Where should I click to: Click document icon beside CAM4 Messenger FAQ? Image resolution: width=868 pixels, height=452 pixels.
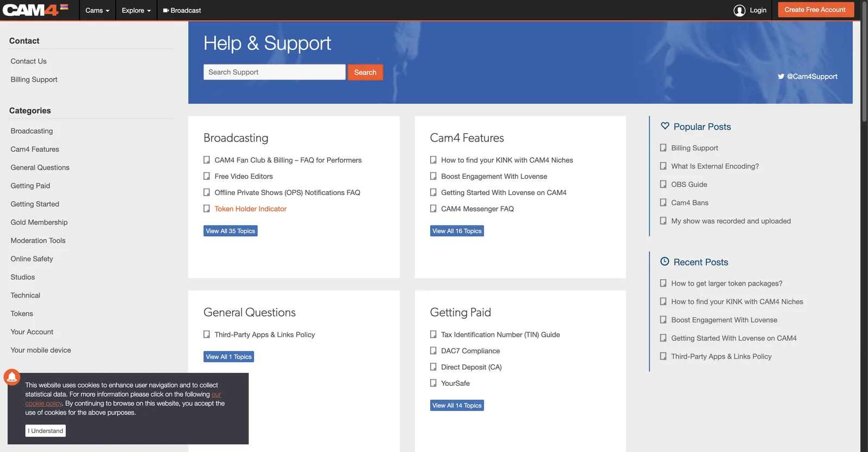click(433, 209)
